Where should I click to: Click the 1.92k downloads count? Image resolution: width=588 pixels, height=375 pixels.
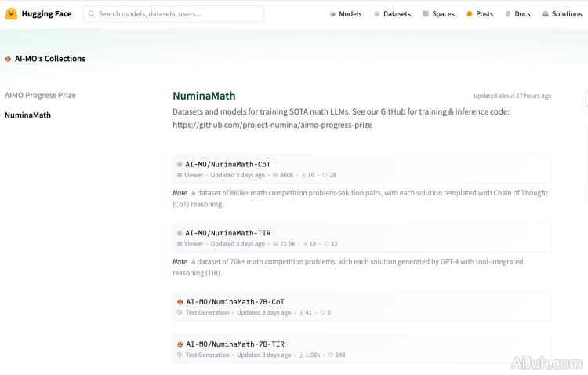313,355
